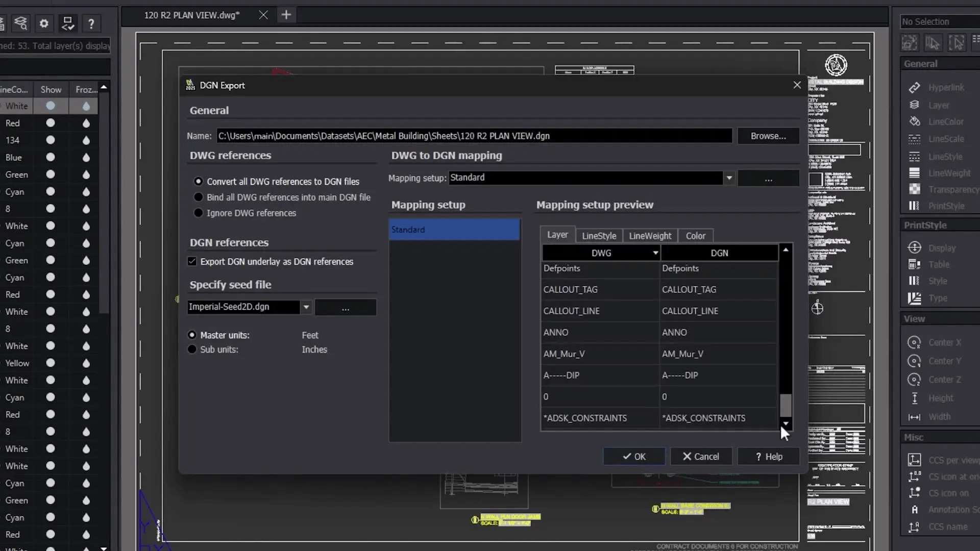980x551 pixels.
Task: Click the ellipsis button next to seed file
Action: coord(345,307)
